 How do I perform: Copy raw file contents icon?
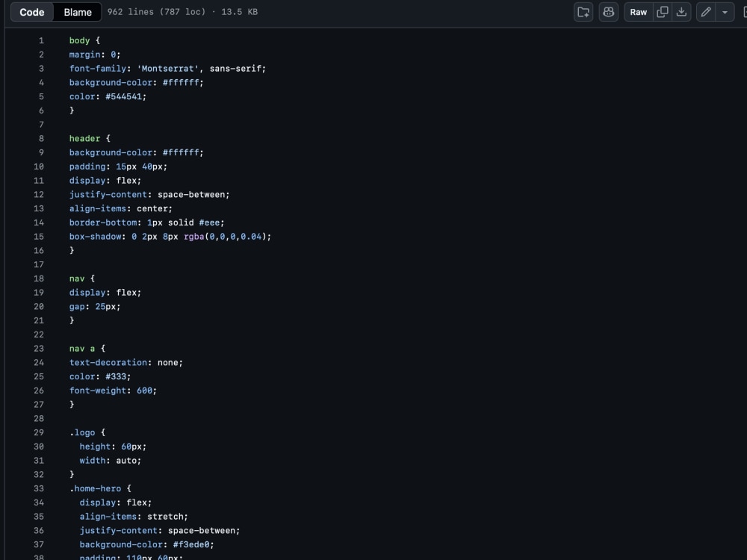pyautogui.click(x=662, y=12)
